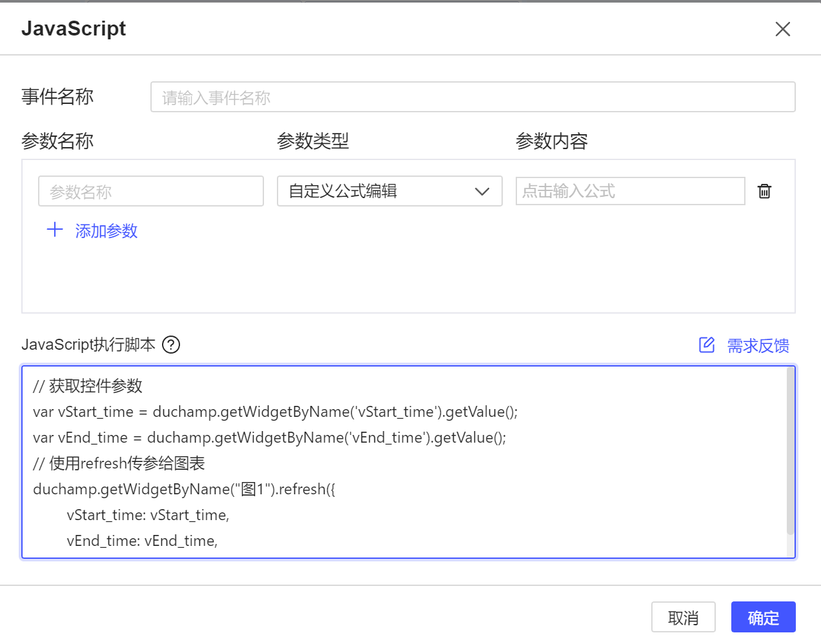
Task: Click the chevron arrow of the 参数类型 dropdown
Action: click(481, 192)
